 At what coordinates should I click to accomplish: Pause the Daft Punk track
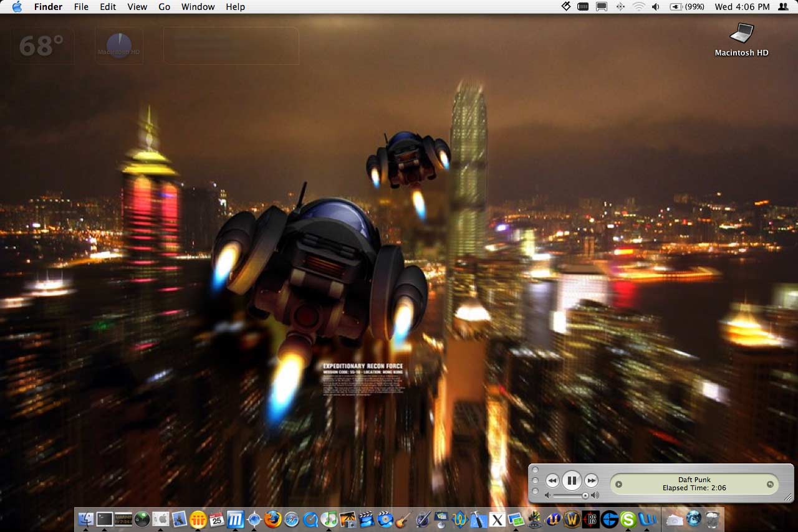tap(572, 480)
